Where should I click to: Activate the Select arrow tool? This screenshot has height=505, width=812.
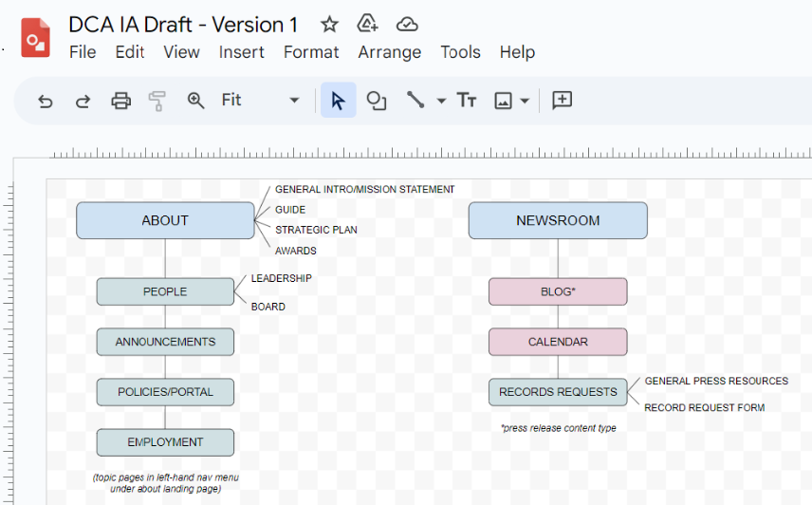pyautogui.click(x=338, y=101)
